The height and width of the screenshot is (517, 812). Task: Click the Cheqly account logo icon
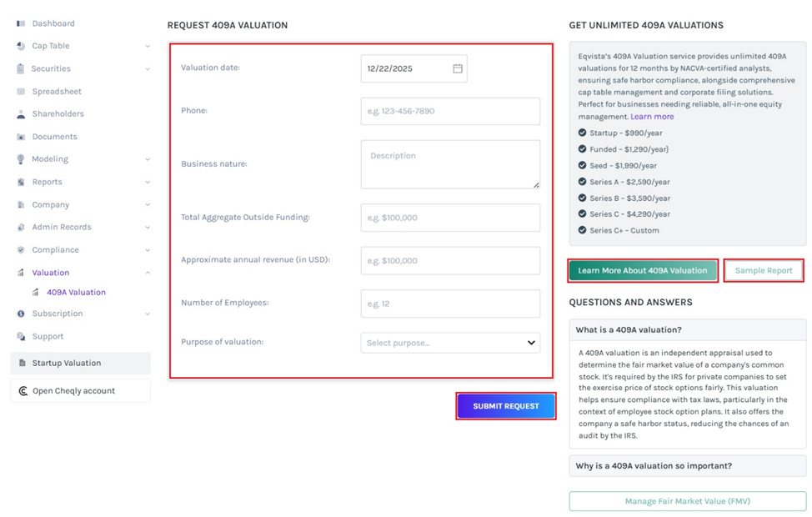23,391
